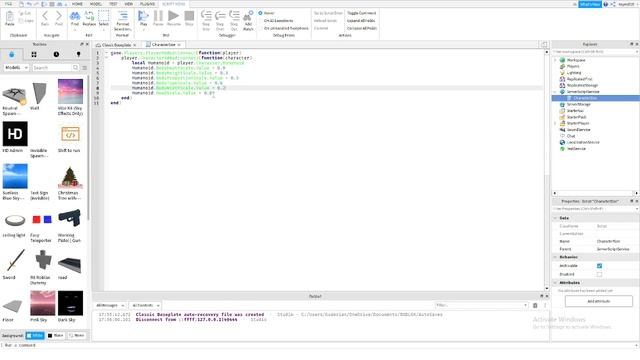Click Collapse All Folds action

[362, 28]
